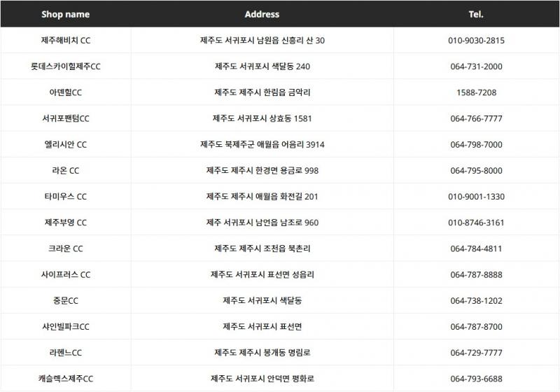Click the 1588-7208 telephone number
Image resolution: width=560 pixels, height=392 pixels.
476,92
